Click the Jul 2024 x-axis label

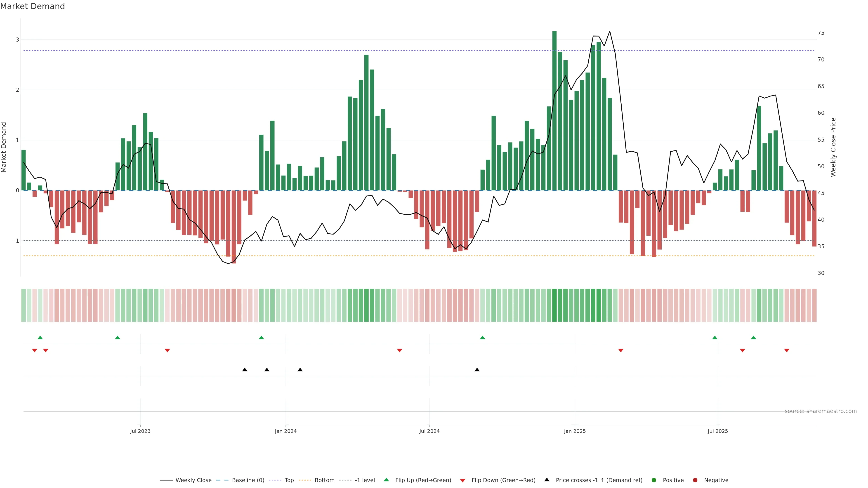[429, 431]
